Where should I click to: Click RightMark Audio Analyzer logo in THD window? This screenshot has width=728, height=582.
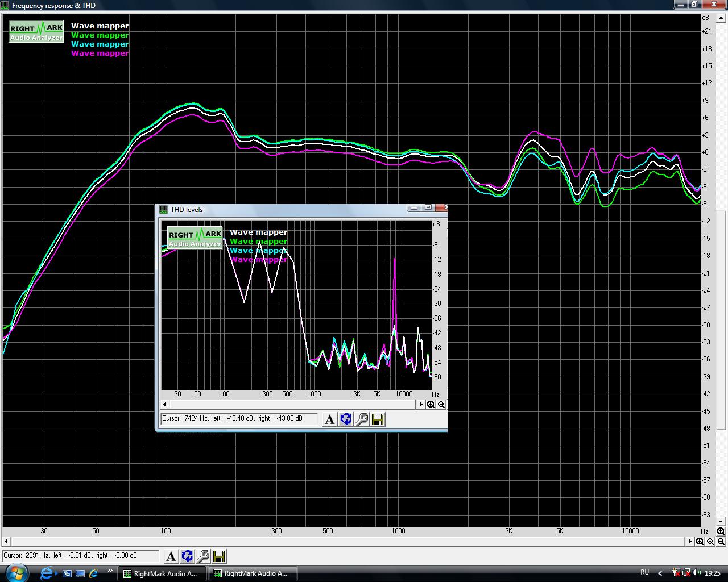[x=195, y=238]
